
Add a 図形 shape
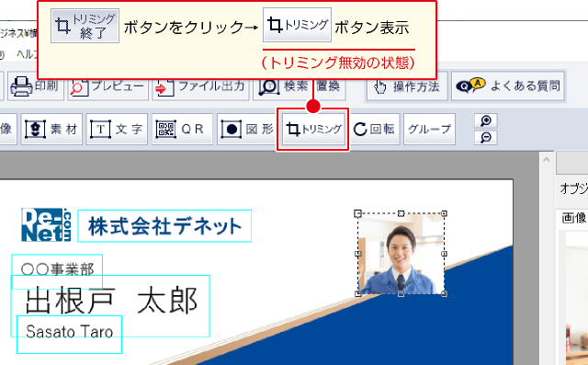point(247,129)
